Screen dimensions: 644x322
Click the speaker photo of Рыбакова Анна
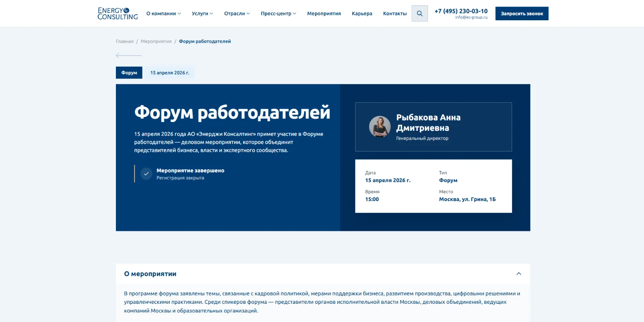coord(380,127)
